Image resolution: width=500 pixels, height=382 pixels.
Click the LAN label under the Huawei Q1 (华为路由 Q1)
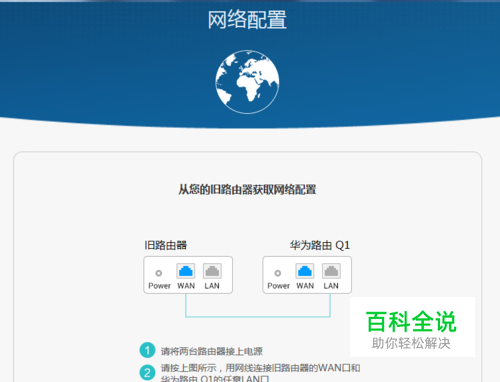(331, 286)
